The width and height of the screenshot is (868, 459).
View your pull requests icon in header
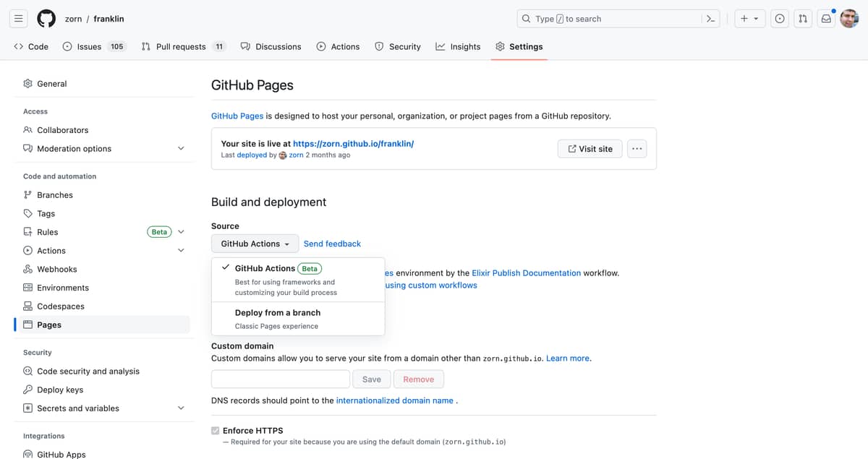803,19
